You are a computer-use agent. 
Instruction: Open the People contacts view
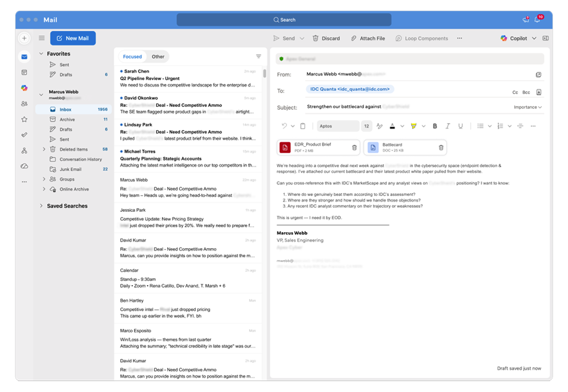[24, 103]
